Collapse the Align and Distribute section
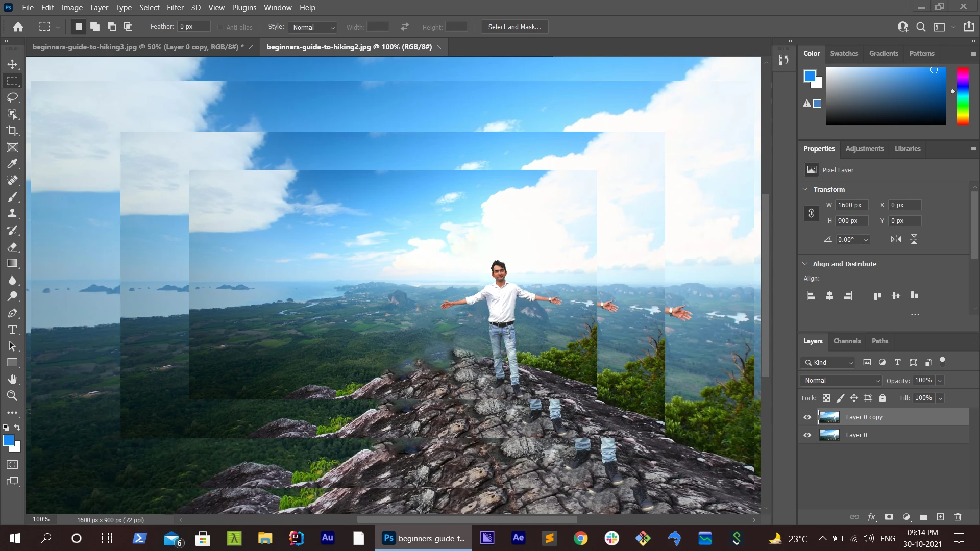The width and height of the screenshot is (980, 551). coord(805,264)
